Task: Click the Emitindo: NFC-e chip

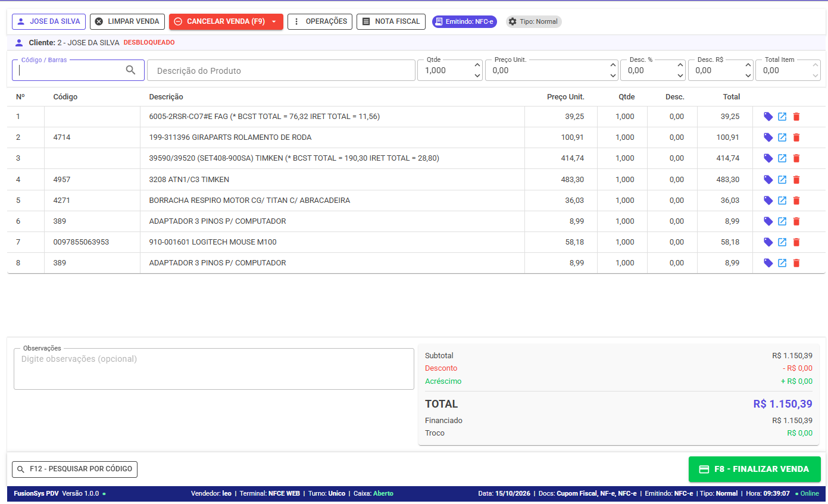Action: (464, 21)
